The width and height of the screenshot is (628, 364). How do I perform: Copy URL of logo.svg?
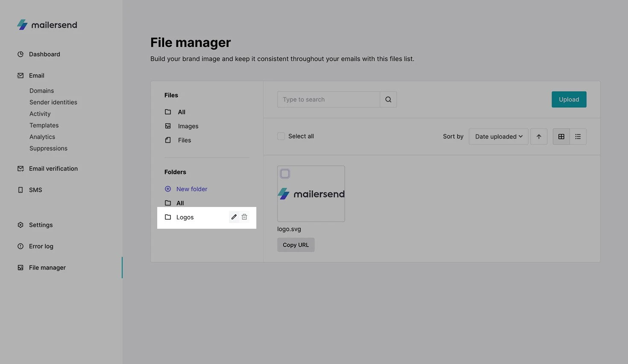[x=296, y=245]
